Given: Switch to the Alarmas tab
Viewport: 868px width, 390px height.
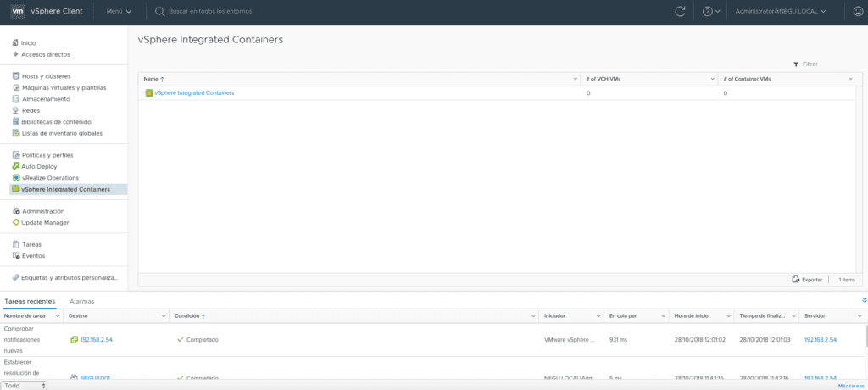Looking at the screenshot, I should coord(82,301).
